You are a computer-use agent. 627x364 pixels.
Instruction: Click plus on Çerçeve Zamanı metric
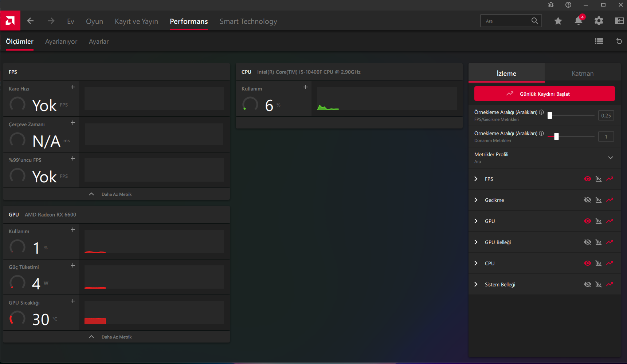[73, 123]
